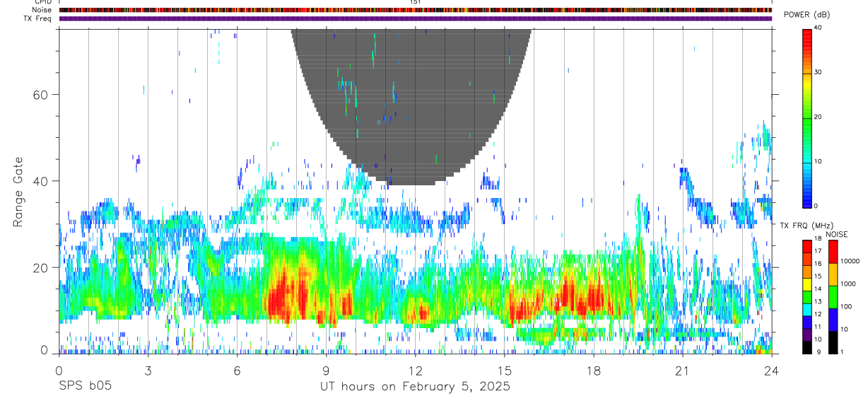This screenshot has height=401, width=868.
Task: Click the purple TX Freq strip along the top
Action: 415,18
